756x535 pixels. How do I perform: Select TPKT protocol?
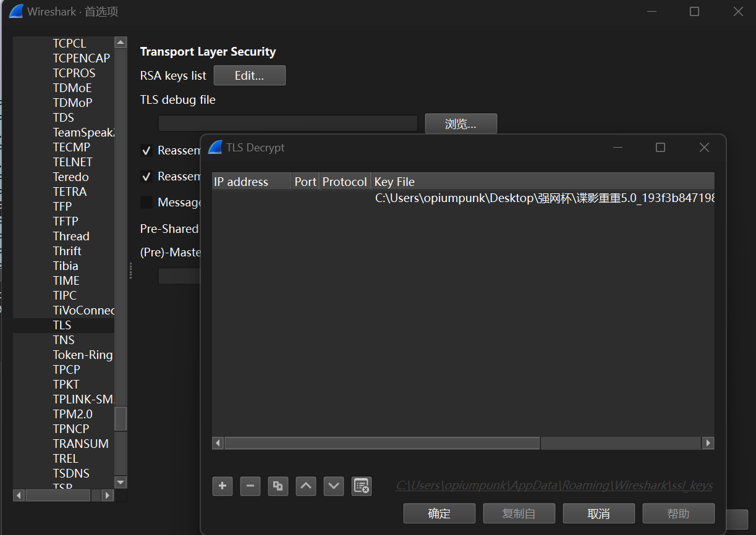click(x=67, y=384)
